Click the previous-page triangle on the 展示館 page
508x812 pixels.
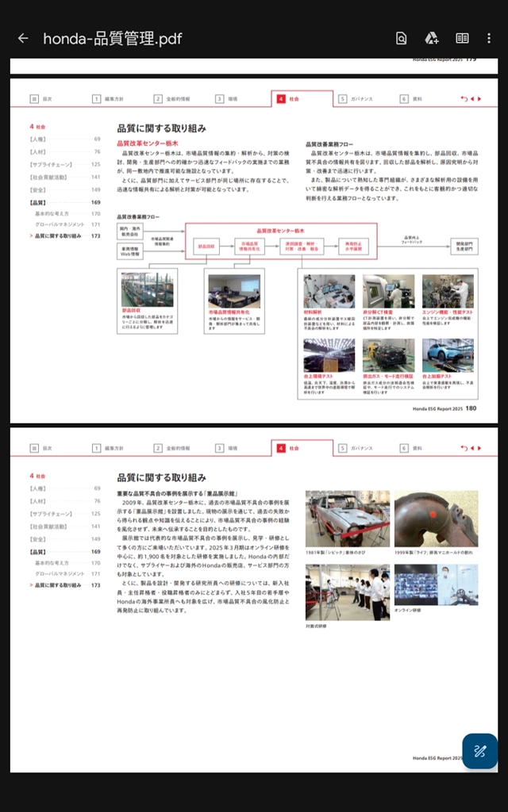click(472, 448)
